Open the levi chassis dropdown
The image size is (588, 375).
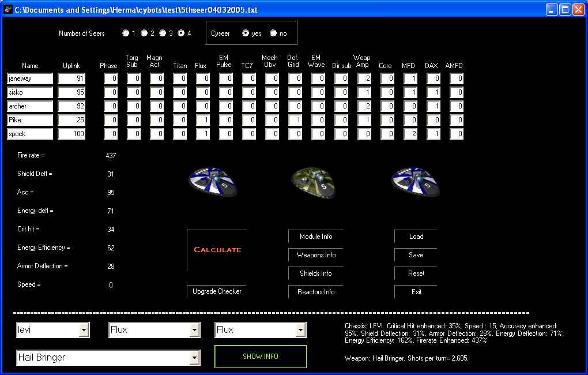84,330
